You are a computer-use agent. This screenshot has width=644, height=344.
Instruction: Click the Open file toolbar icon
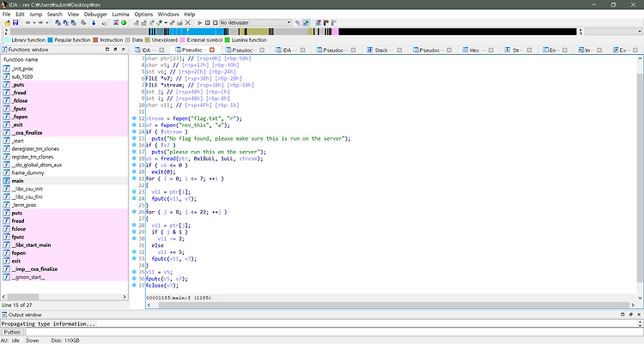(8, 22)
